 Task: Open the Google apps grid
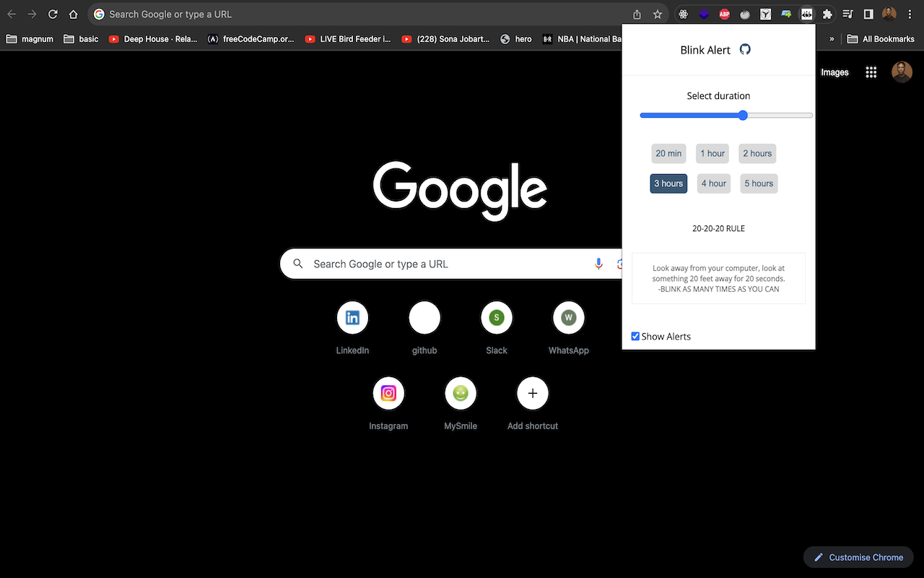pyautogui.click(x=871, y=72)
